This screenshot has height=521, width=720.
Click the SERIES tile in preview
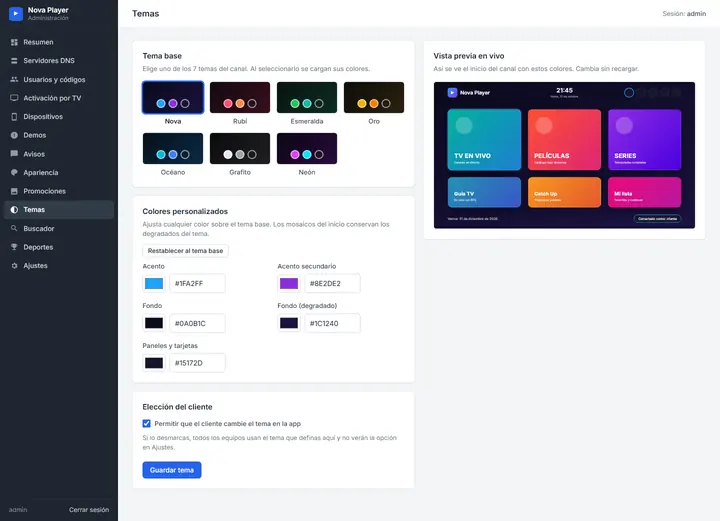tap(645, 140)
